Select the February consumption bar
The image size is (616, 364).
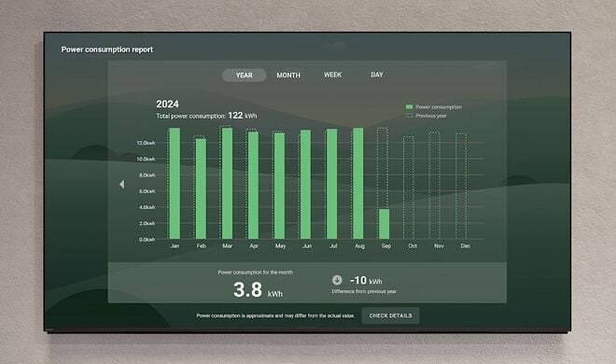tap(202, 189)
